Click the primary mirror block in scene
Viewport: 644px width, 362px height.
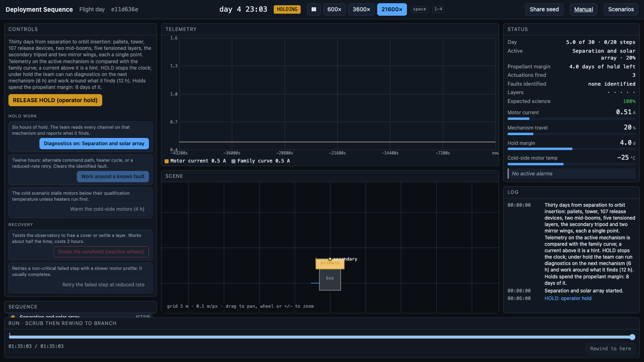(330, 263)
